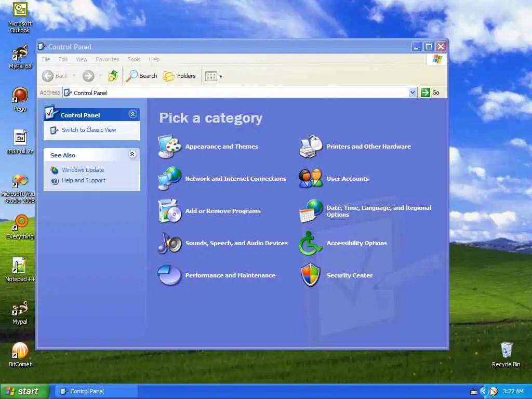Click the User Accounts people icon
Screen dimensions: 532x399
311,179
